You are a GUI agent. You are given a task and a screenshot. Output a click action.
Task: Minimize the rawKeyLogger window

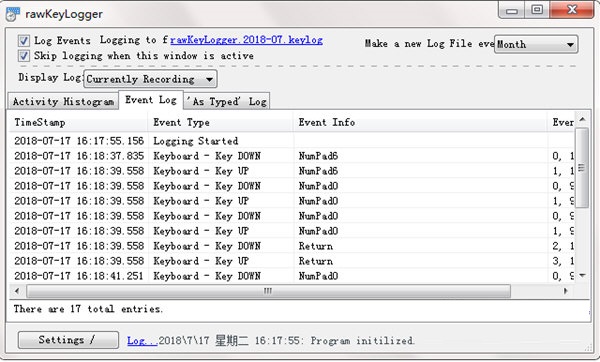(512, 10)
